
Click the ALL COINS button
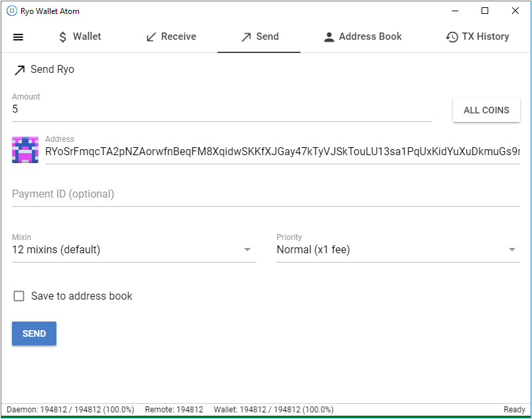486,110
